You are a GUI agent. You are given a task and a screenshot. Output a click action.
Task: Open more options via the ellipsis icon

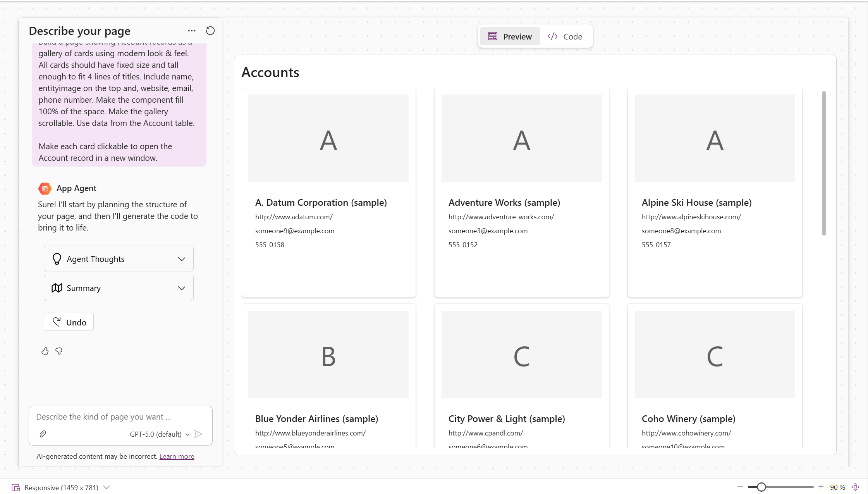191,31
